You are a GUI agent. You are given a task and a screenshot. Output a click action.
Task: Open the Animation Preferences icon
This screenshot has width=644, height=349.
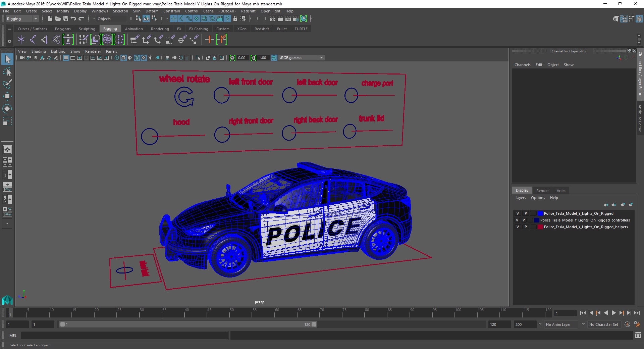[637, 325]
